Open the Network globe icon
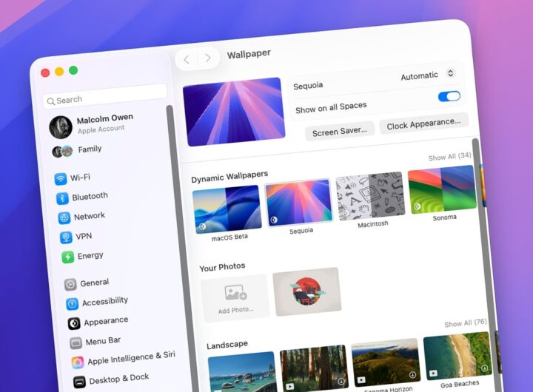The width and height of the screenshot is (533, 392). (x=64, y=217)
